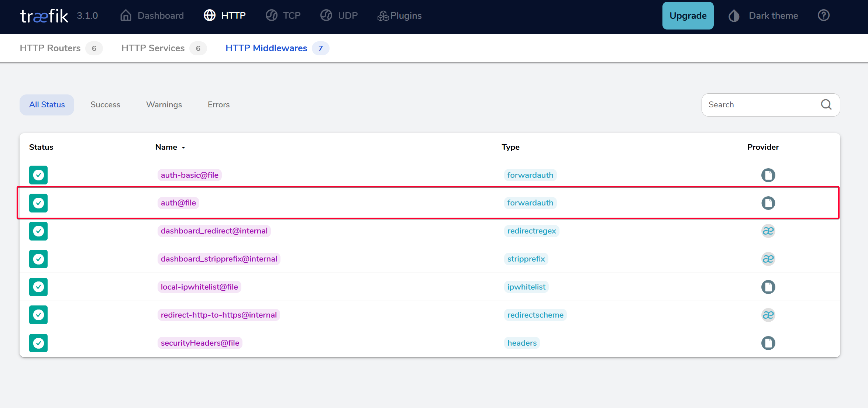
Task: Open the help question mark icon
Action: pyautogui.click(x=824, y=15)
